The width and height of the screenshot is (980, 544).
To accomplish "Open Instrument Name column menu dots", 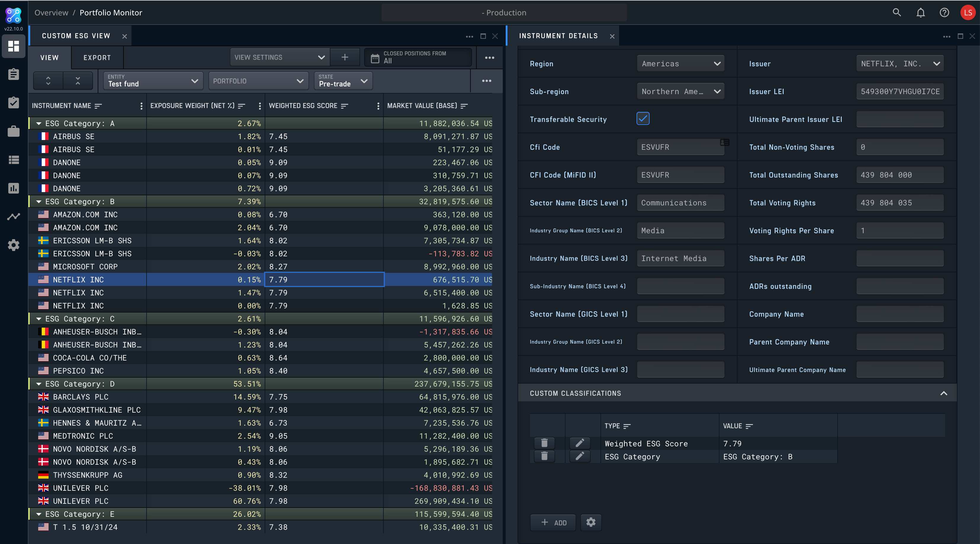I will point(142,106).
